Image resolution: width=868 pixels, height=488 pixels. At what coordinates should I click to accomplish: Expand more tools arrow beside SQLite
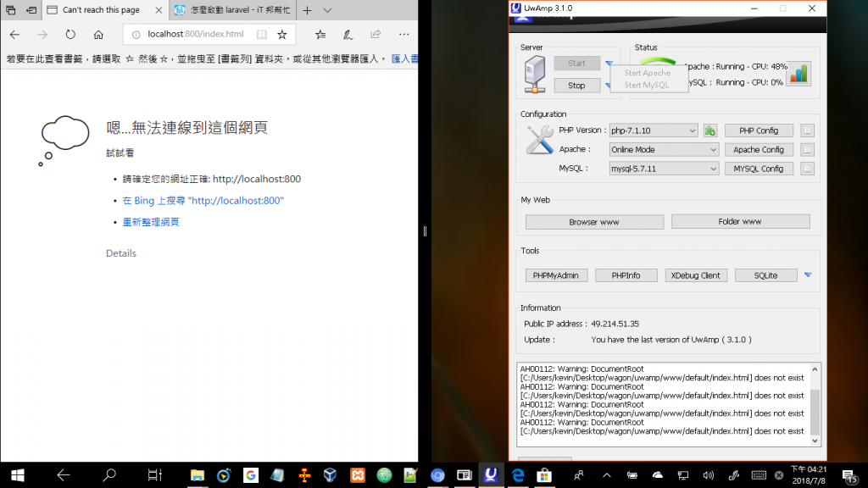(808, 275)
